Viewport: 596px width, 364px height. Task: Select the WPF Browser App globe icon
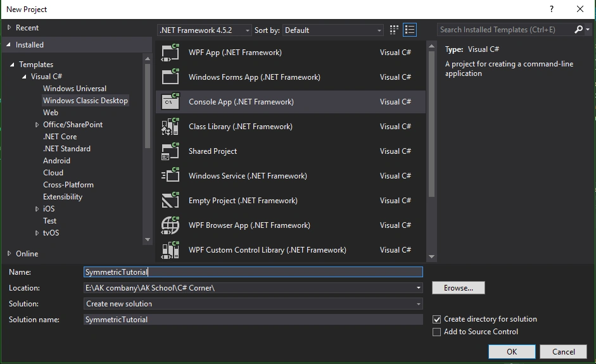[170, 225]
